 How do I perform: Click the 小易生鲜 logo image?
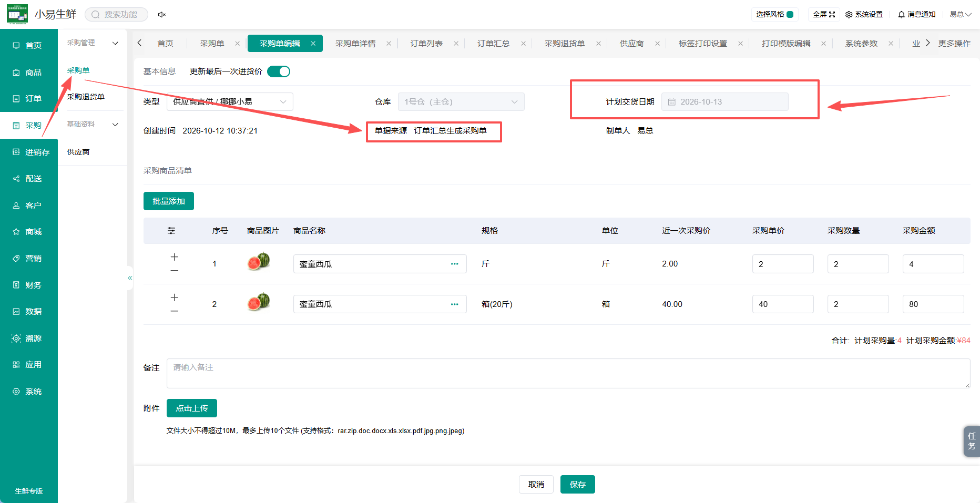pyautogui.click(x=17, y=14)
